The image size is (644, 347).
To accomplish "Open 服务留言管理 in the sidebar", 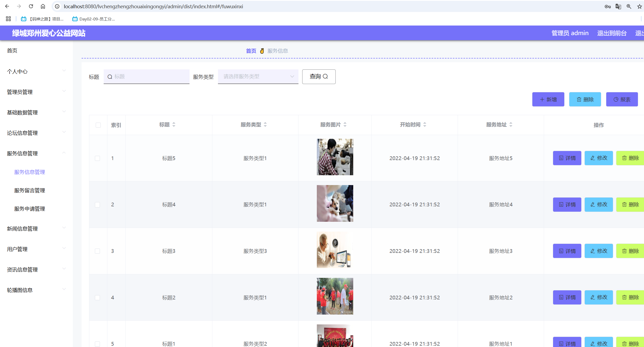I will click(x=30, y=190).
